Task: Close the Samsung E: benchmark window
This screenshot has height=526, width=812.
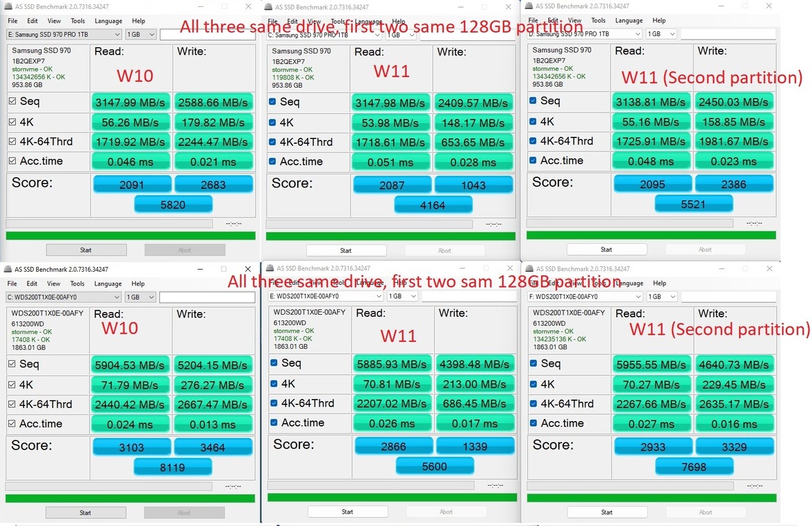Action: pyautogui.click(x=248, y=6)
